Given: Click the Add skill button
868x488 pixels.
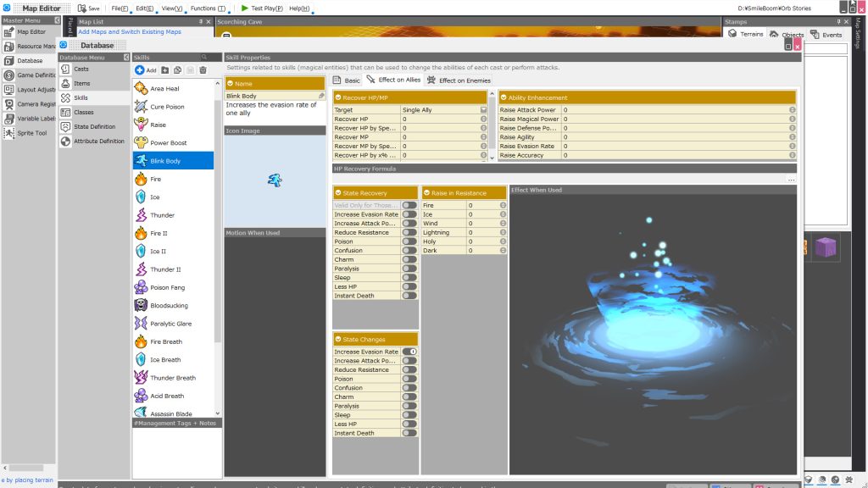Looking at the screenshot, I should (146, 70).
